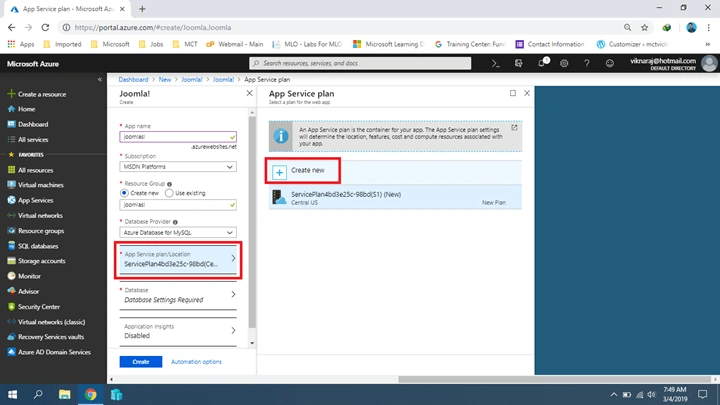Image resolution: width=720 pixels, height=405 pixels.
Task: Bookmark this page with the star icon
Action: point(645,28)
